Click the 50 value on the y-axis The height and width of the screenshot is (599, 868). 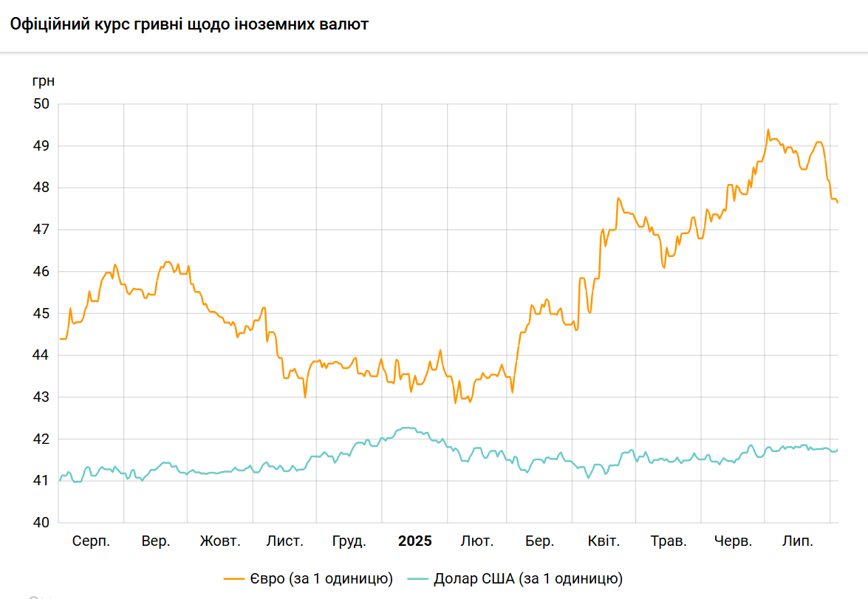[x=41, y=104]
